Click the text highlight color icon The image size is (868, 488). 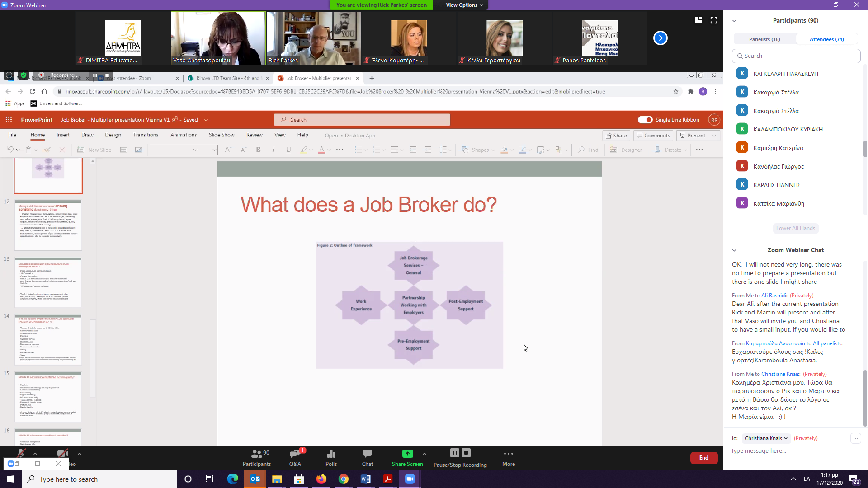(x=304, y=150)
